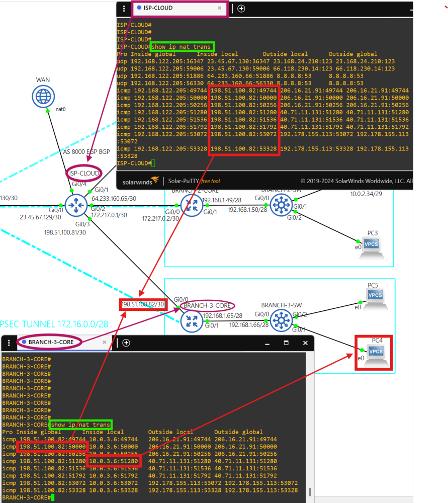Select the PC3 VPCS computer icon

(x=372, y=245)
